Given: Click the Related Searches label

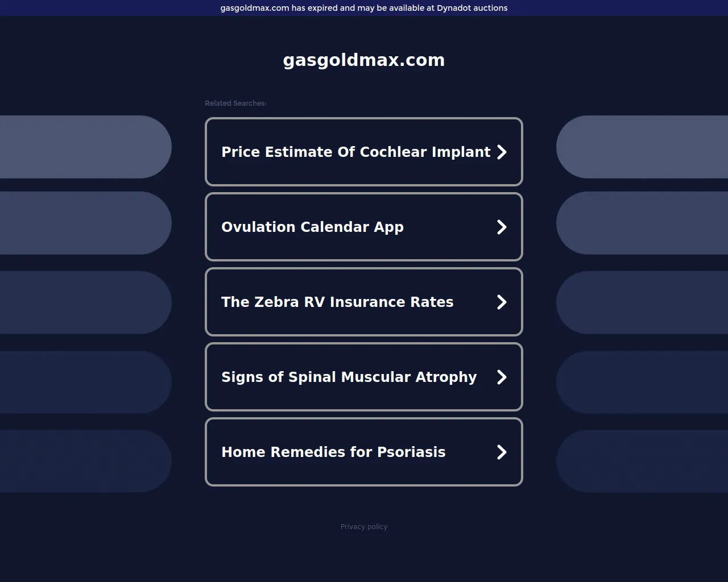Looking at the screenshot, I should click(235, 103).
